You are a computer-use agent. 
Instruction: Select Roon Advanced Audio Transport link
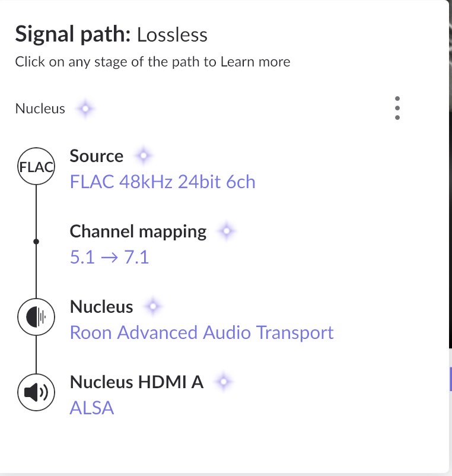[x=202, y=332]
